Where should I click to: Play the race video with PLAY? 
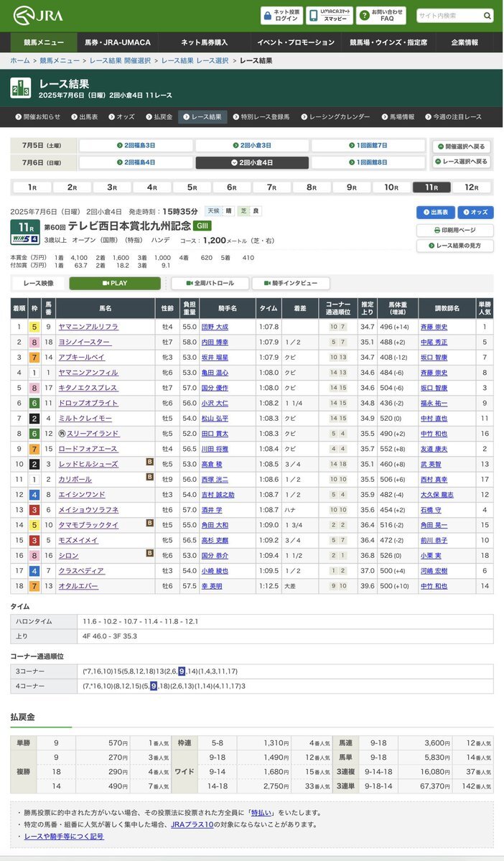(115, 284)
